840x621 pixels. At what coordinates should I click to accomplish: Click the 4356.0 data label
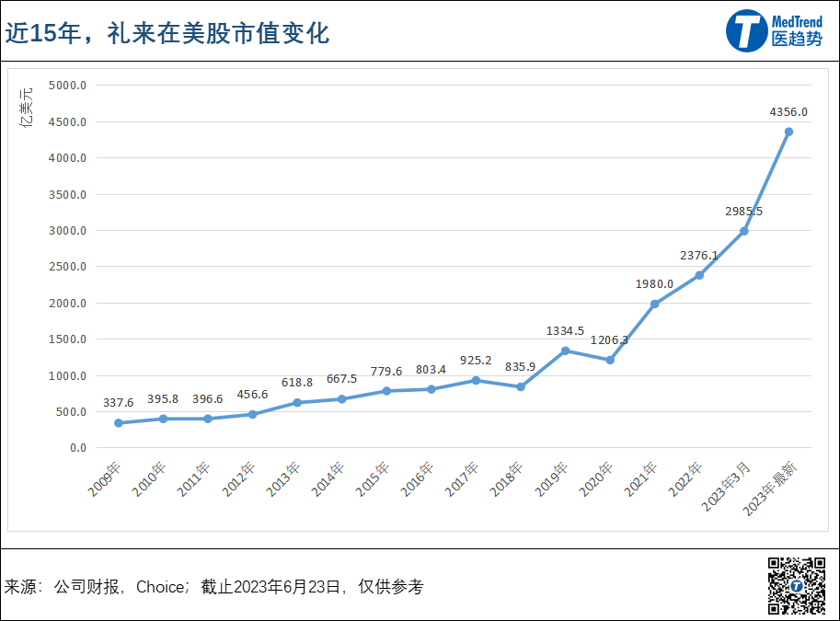pyautogui.click(x=788, y=112)
